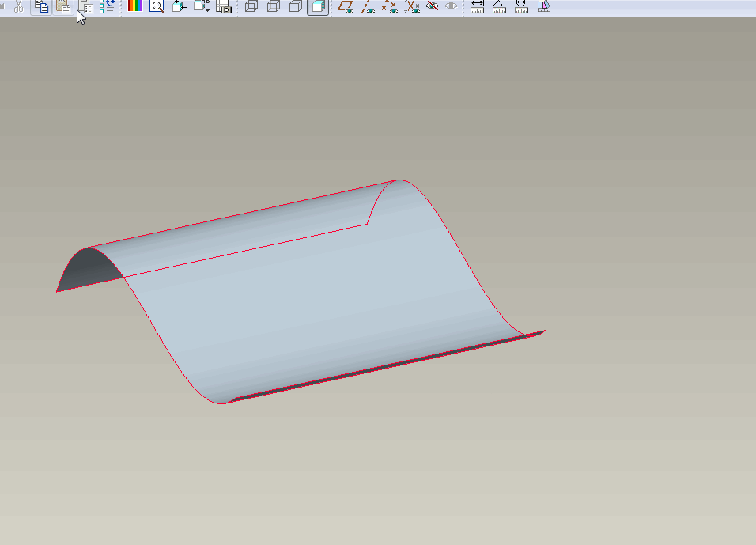Click the Paste icon

point(63,6)
